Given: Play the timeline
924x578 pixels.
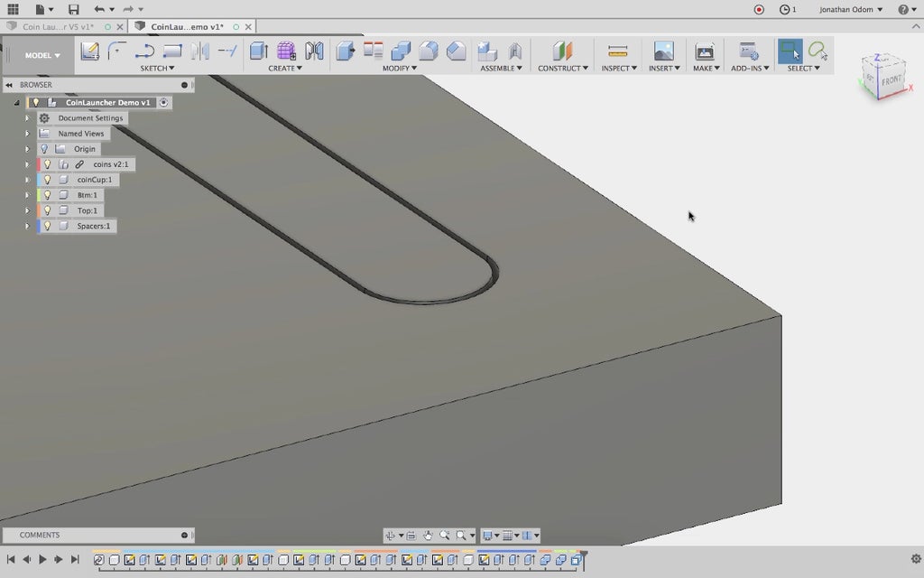Looking at the screenshot, I should pos(42,559).
